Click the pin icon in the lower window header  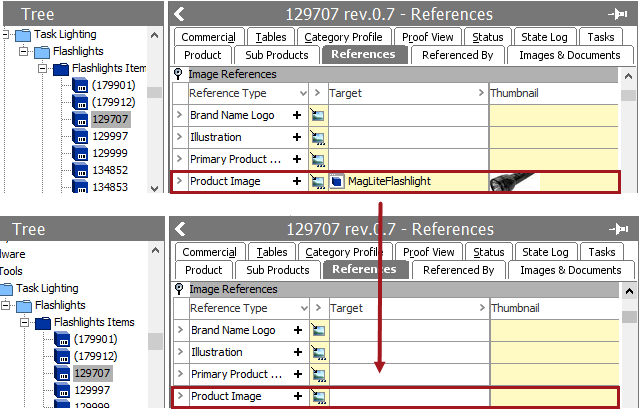pyautogui.click(x=618, y=229)
